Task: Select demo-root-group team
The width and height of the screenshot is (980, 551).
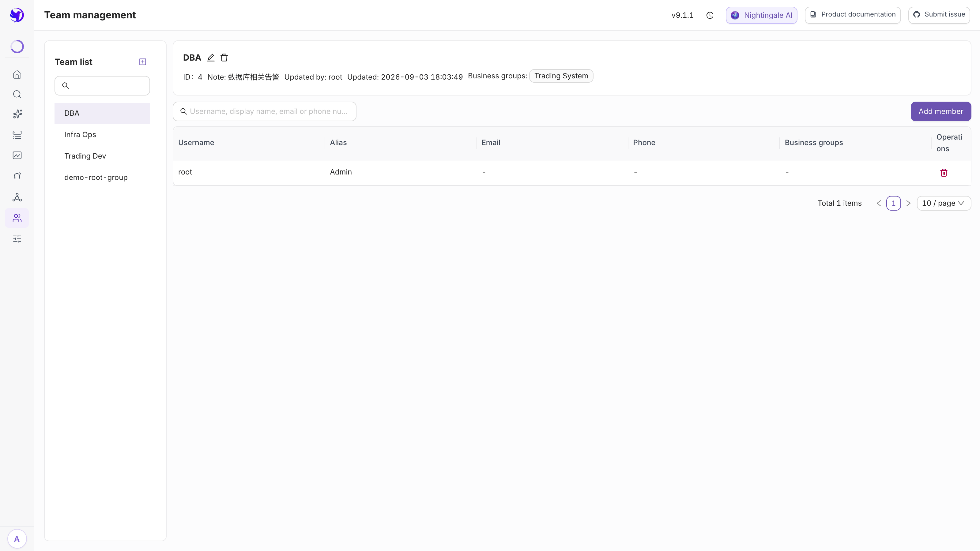Action: [102, 178]
